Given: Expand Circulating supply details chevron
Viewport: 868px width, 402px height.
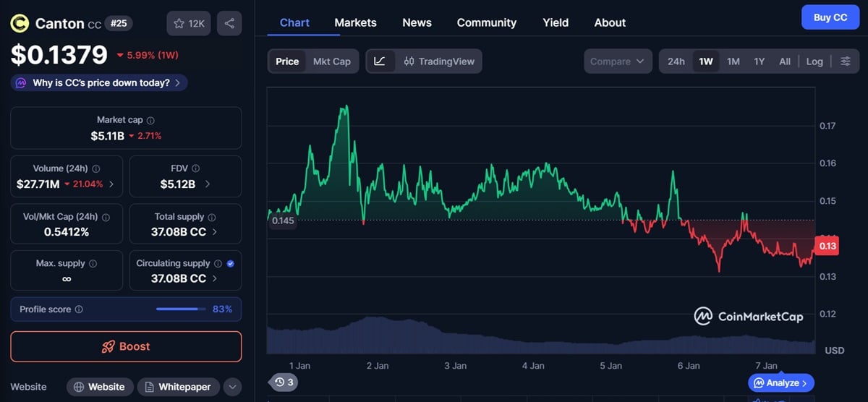Looking at the screenshot, I should click(x=216, y=278).
